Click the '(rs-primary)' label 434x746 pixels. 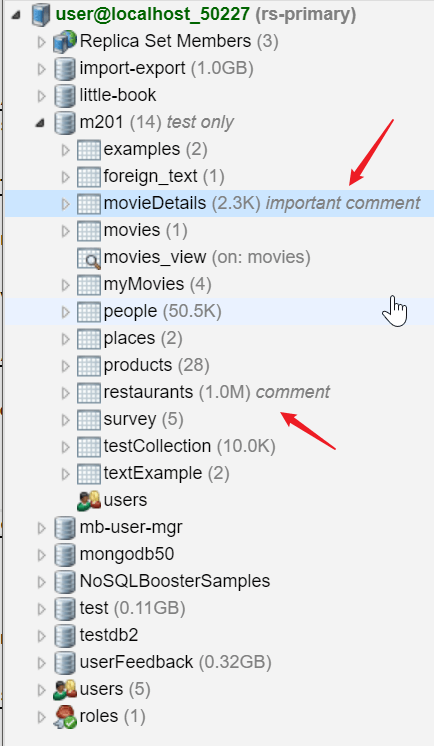306,14
